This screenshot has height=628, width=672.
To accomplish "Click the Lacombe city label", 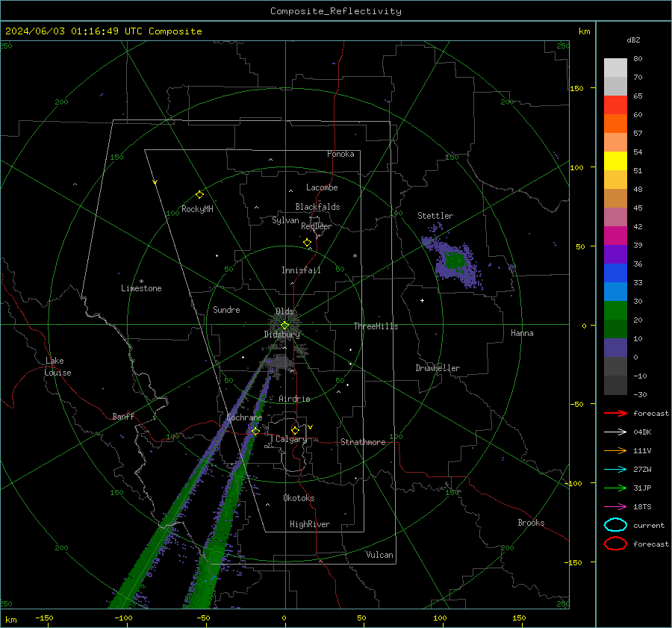I will point(322,187).
